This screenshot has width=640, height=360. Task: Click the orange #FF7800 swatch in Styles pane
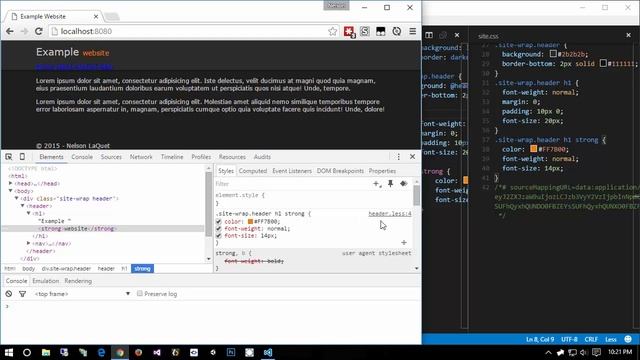pos(250,222)
